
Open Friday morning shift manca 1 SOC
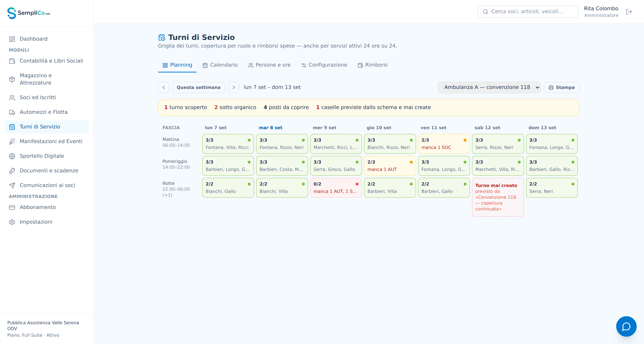click(444, 144)
